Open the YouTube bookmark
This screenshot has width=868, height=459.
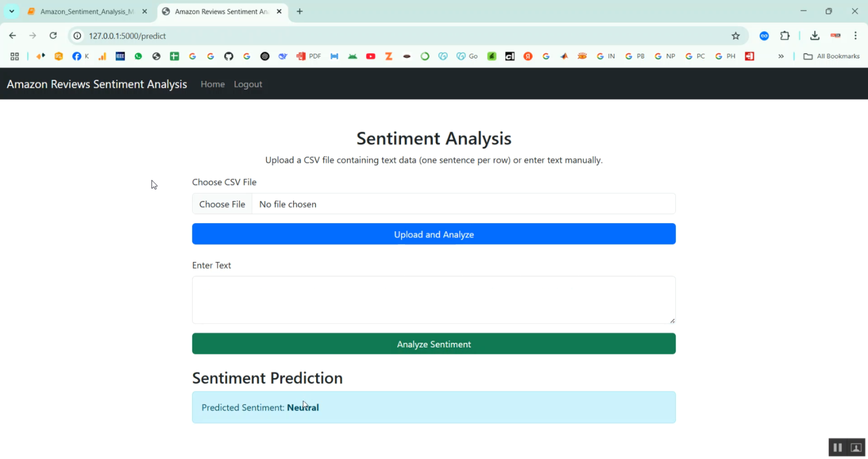click(x=371, y=56)
